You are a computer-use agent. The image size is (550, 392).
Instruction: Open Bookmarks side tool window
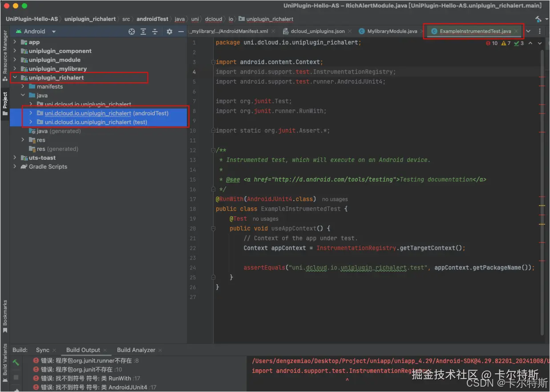tap(5, 316)
